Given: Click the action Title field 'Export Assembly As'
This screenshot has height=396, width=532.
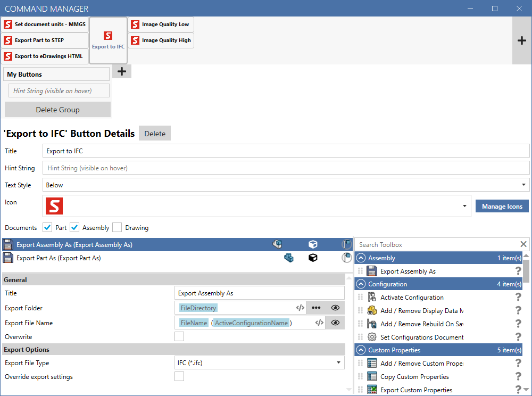Looking at the screenshot, I should [260, 293].
